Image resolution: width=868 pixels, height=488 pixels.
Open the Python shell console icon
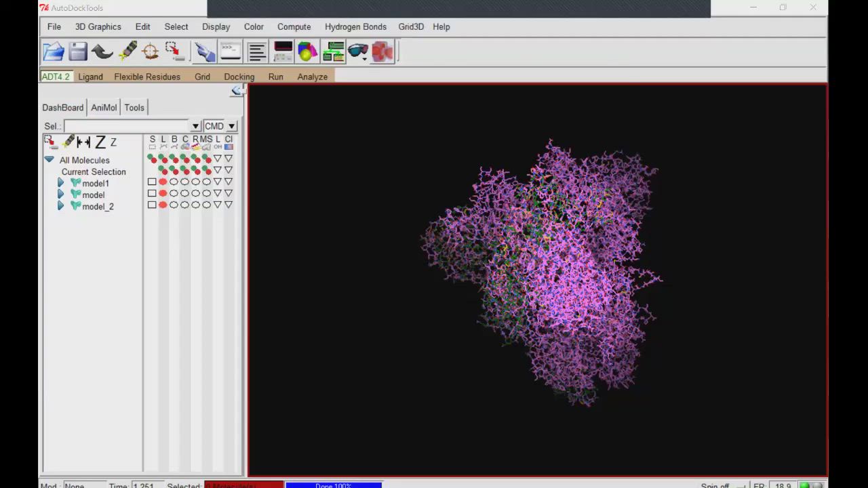click(x=231, y=52)
